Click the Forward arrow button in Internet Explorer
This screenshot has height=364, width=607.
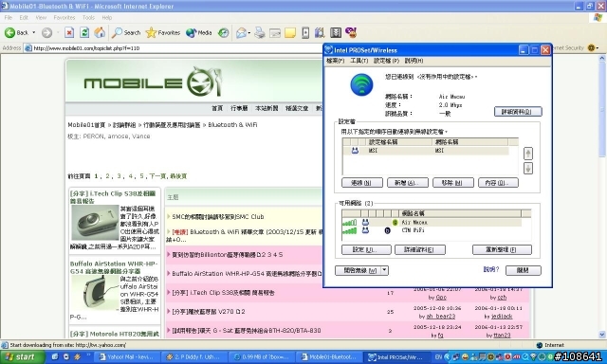[46, 33]
